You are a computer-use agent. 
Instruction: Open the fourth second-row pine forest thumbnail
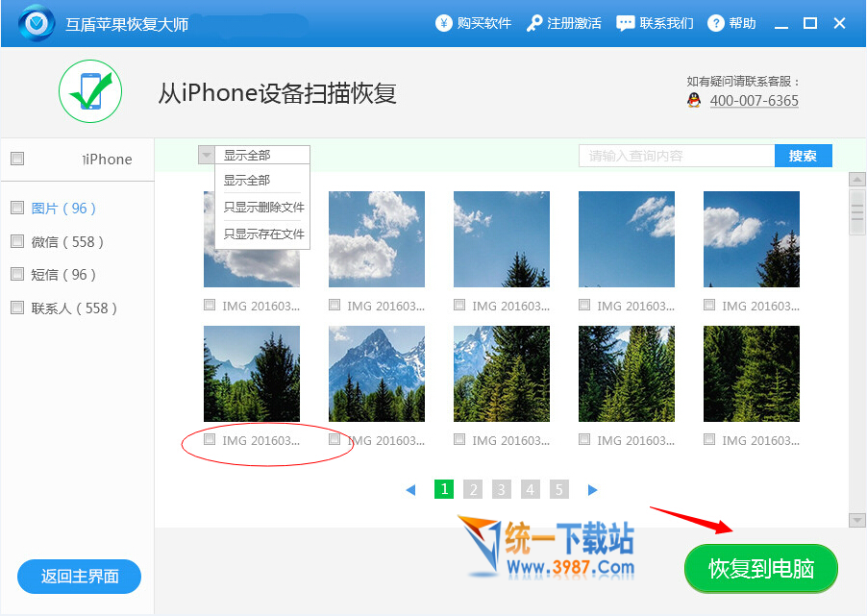[627, 374]
